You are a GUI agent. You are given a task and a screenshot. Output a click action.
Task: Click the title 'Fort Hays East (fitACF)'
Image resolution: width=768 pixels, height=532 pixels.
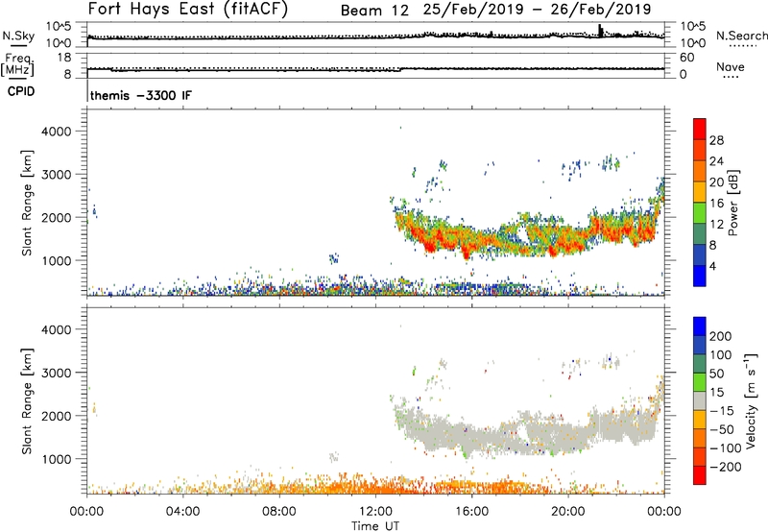point(188,9)
